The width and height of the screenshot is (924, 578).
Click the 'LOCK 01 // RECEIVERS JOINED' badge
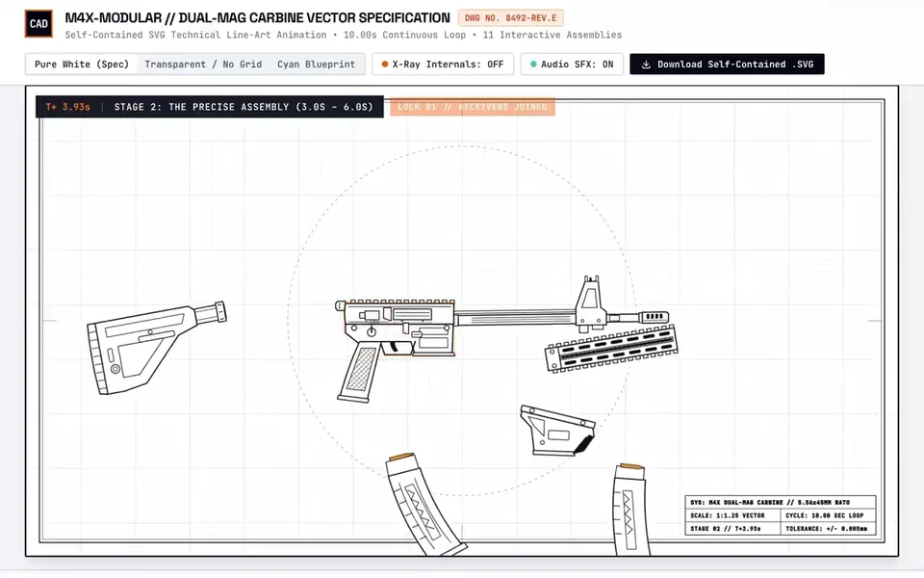[472, 107]
